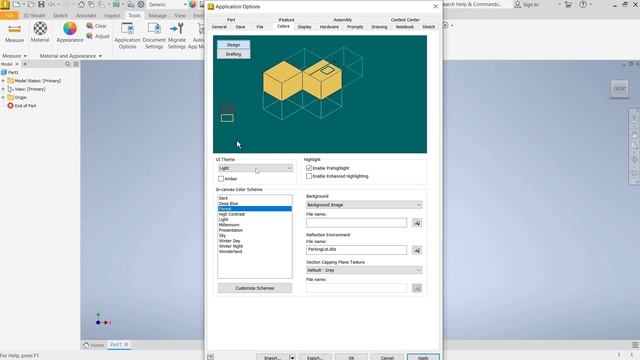Viewport: 640px width, 360px height.
Task: Toggle Enable Prehighlight checkbox
Action: pos(309,168)
